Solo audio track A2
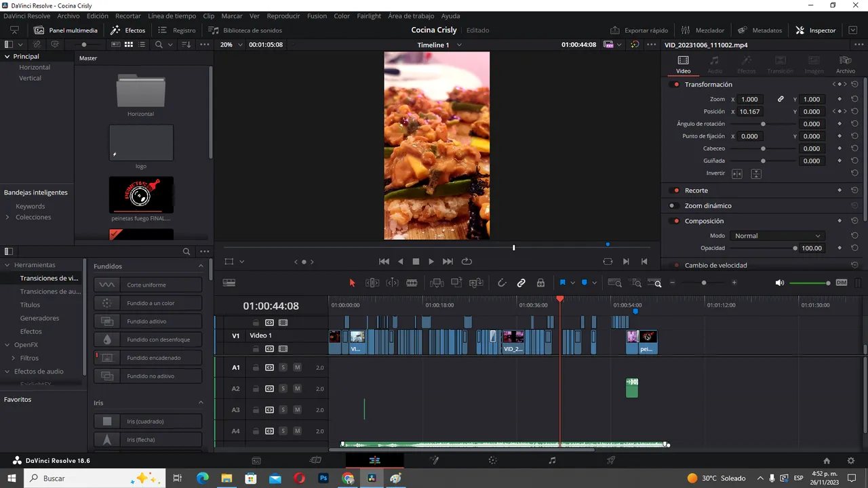 (x=283, y=388)
